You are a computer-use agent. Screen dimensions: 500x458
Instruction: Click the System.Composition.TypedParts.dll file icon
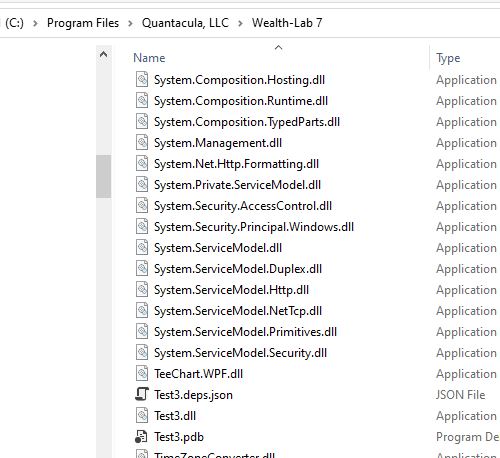[x=142, y=122]
